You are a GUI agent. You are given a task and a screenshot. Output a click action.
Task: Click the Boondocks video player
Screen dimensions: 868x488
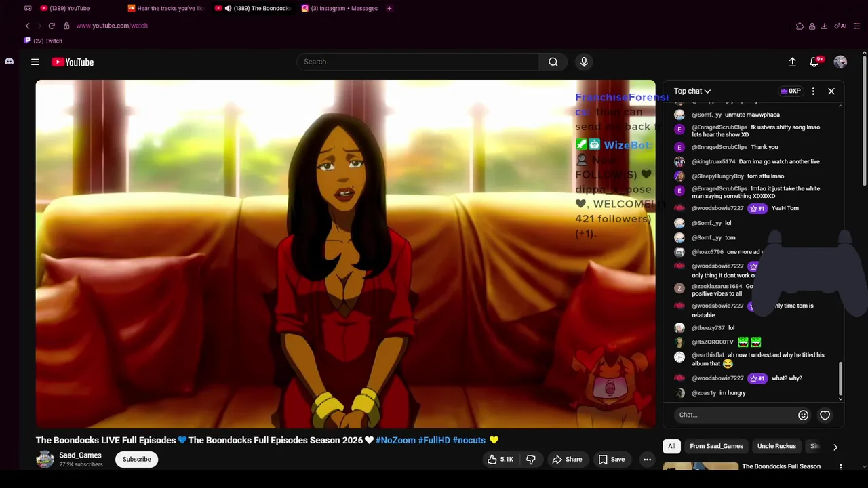346,254
